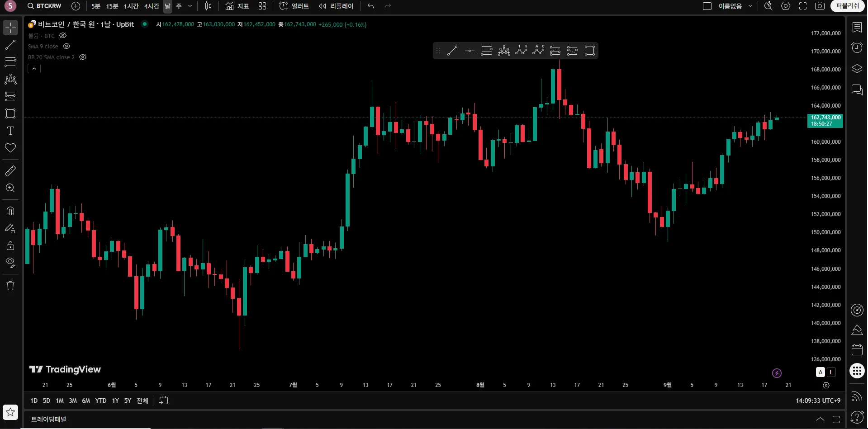The width and height of the screenshot is (868, 429).
Task: Select the 1D date range
Action: pos(34,401)
